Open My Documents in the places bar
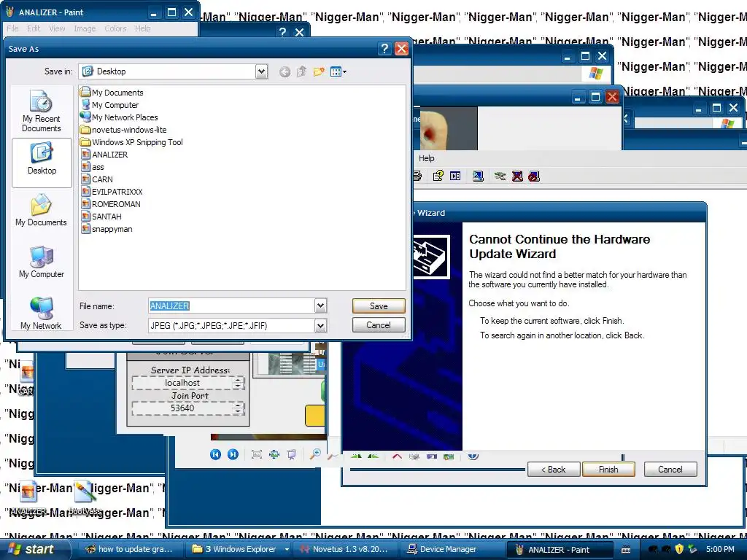747x560 pixels. 42,210
